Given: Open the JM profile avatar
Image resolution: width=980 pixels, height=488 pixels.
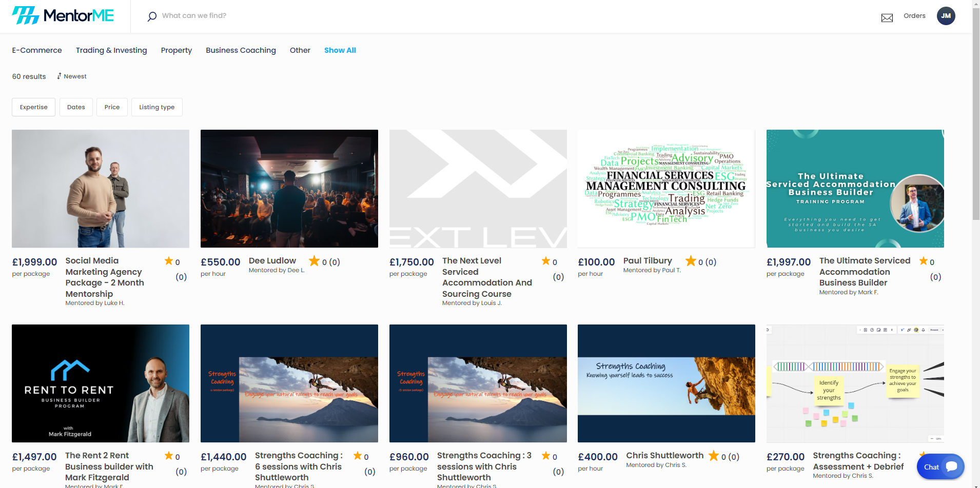Looking at the screenshot, I should (x=946, y=16).
